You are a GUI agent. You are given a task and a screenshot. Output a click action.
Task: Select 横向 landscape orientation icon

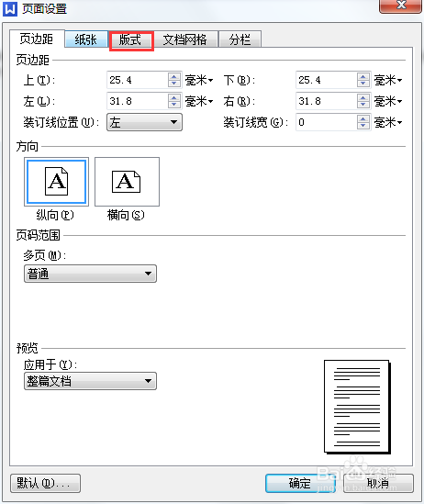point(127,182)
